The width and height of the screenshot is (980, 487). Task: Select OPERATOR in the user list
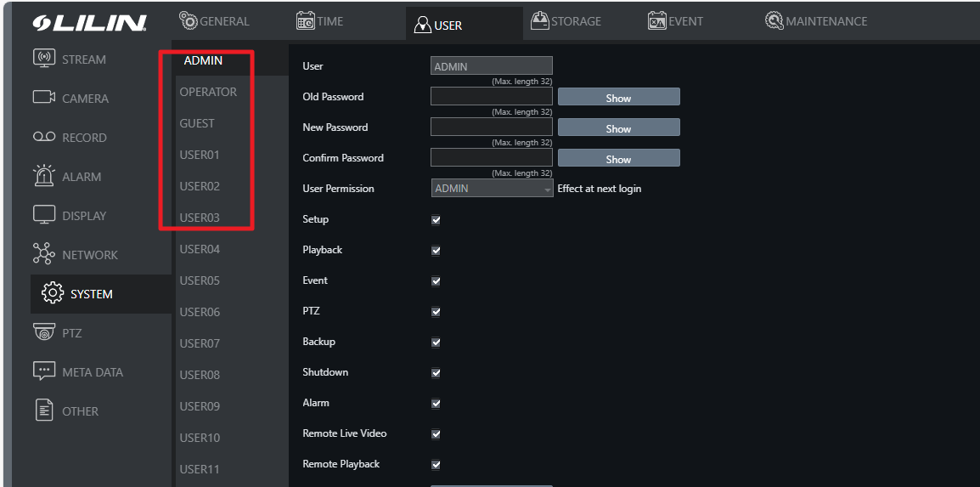coord(208,92)
